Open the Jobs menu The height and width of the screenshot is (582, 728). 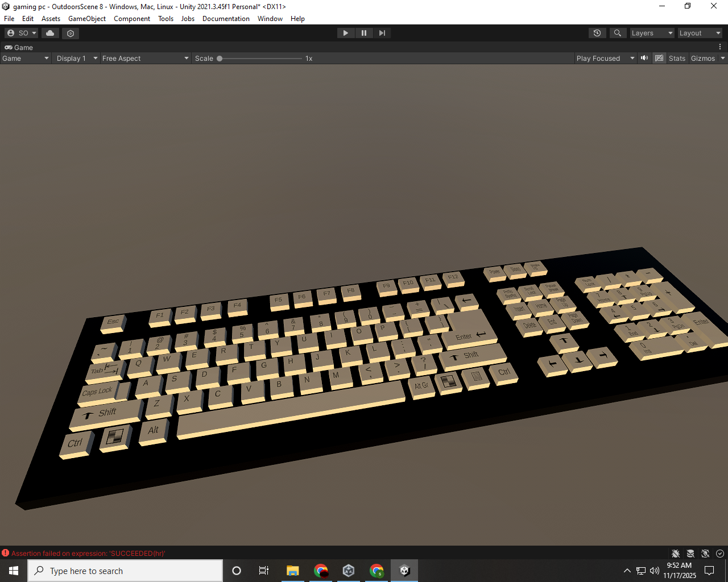[188, 18]
